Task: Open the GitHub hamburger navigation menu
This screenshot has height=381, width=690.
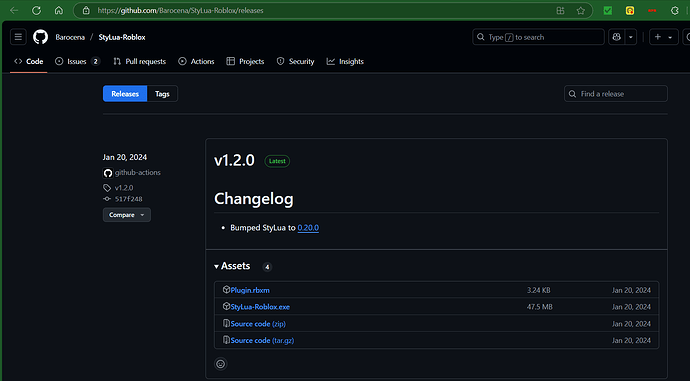Action: pos(18,37)
